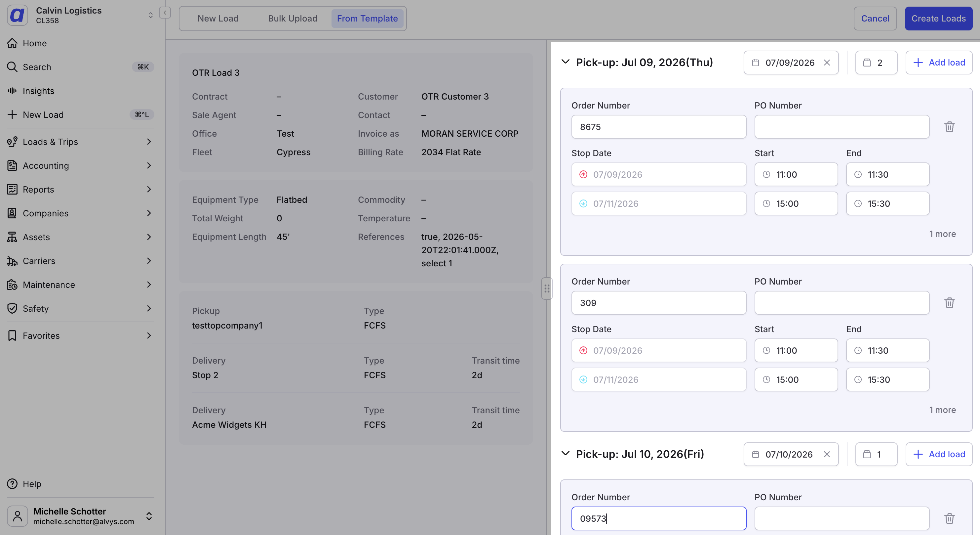The width and height of the screenshot is (980, 535).
Task: Collapse the sidebar using the arrow icon
Action: pyautogui.click(x=165, y=13)
